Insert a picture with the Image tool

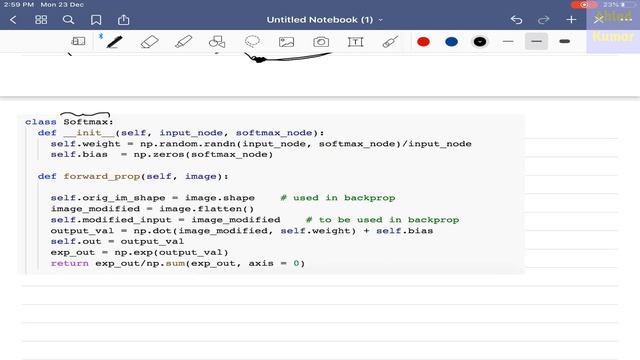point(287,42)
